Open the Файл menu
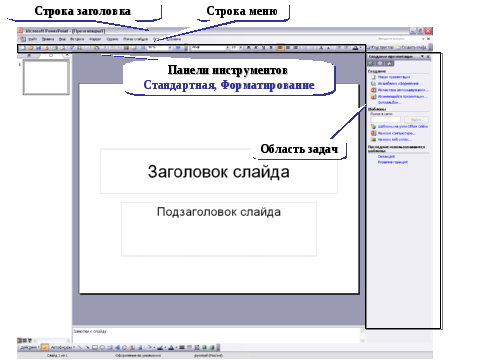 tap(33, 39)
